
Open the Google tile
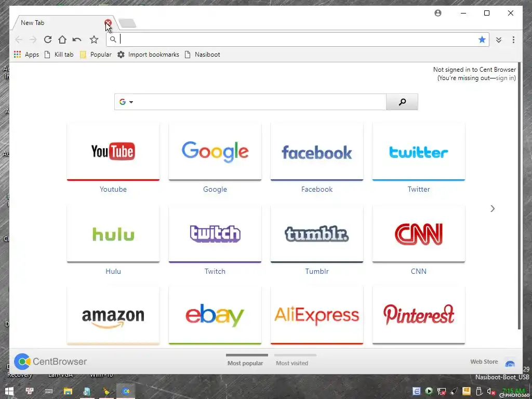[x=215, y=152]
